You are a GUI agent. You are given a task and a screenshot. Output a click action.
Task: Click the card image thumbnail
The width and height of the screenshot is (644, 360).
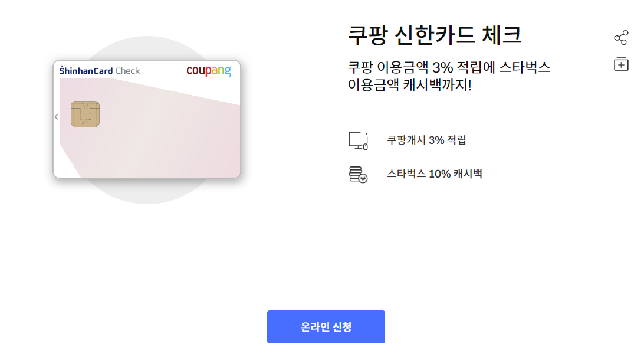coord(146,117)
